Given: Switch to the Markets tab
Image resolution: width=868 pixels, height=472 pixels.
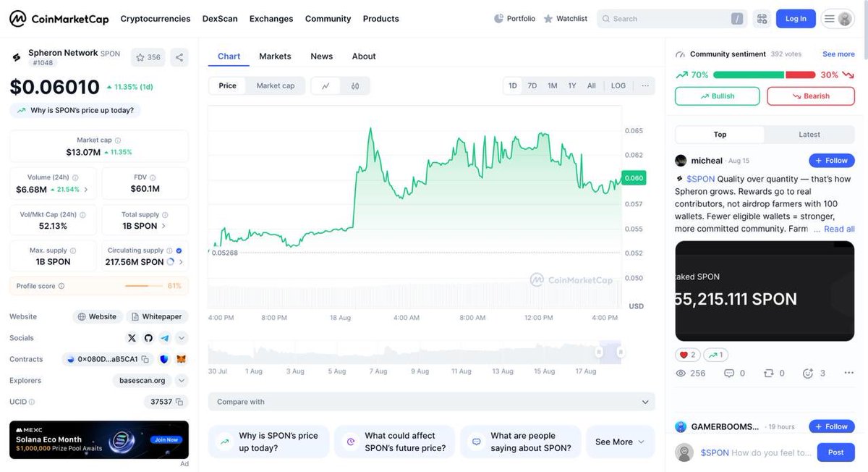Looking at the screenshot, I should click(275, 56).
